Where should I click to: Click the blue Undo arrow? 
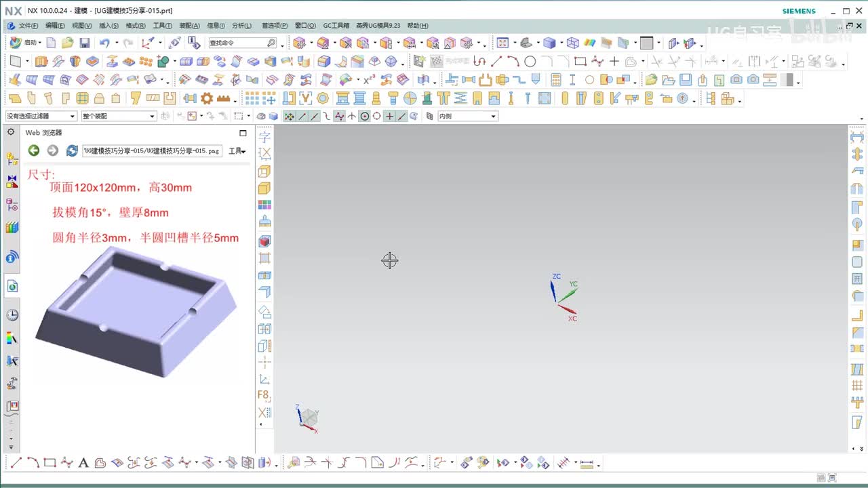click(104, 43)
